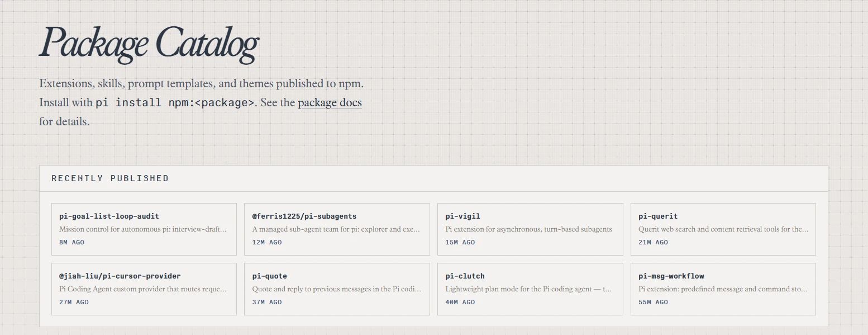This screenshot has height=335, width=868.
Task: Click the '8M AGO' timestamp
Action: 71,242
